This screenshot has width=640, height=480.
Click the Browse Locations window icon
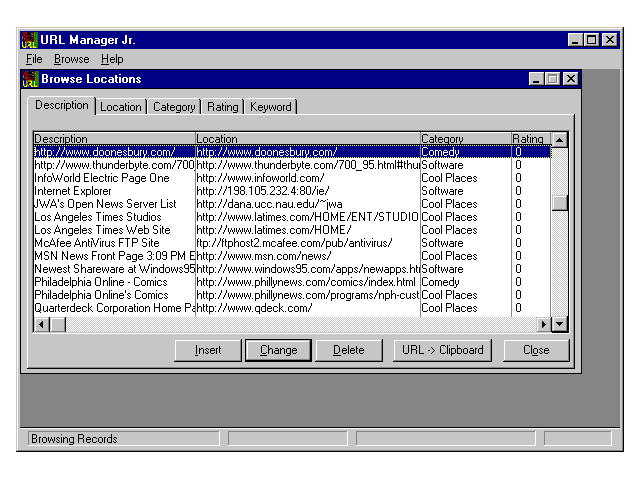click(x=30, y=79)
